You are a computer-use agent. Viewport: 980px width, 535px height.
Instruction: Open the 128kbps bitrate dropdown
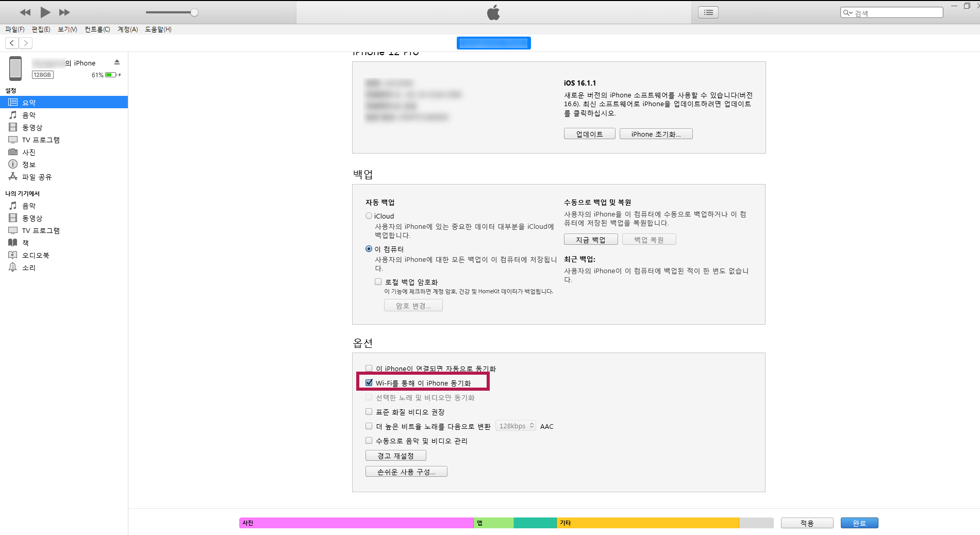point(516,426)
